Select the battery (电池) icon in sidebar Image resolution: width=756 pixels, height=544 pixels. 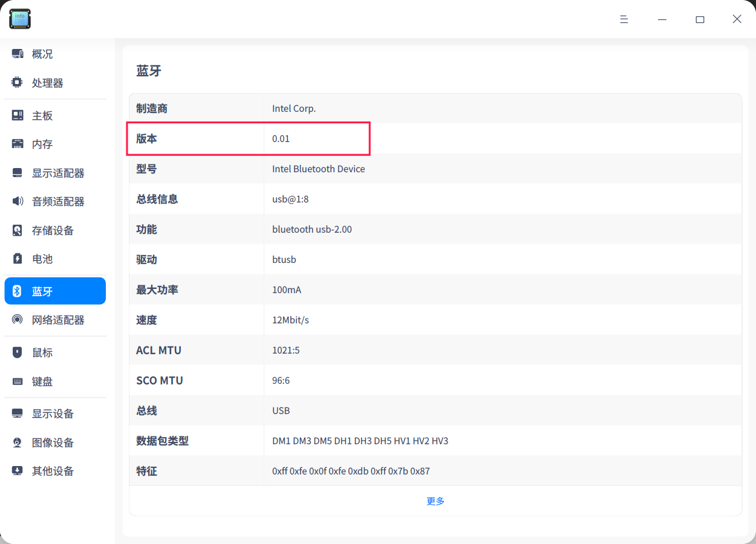[17, 259]
